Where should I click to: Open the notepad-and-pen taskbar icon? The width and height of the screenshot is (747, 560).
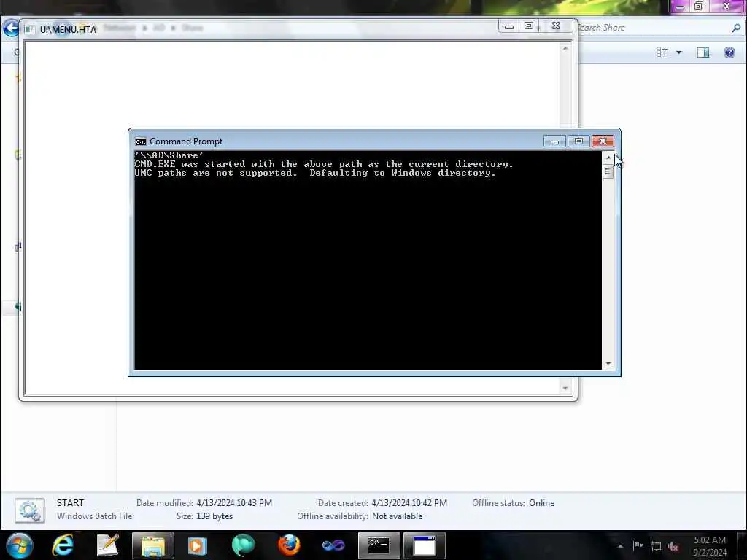click(107, 545)
